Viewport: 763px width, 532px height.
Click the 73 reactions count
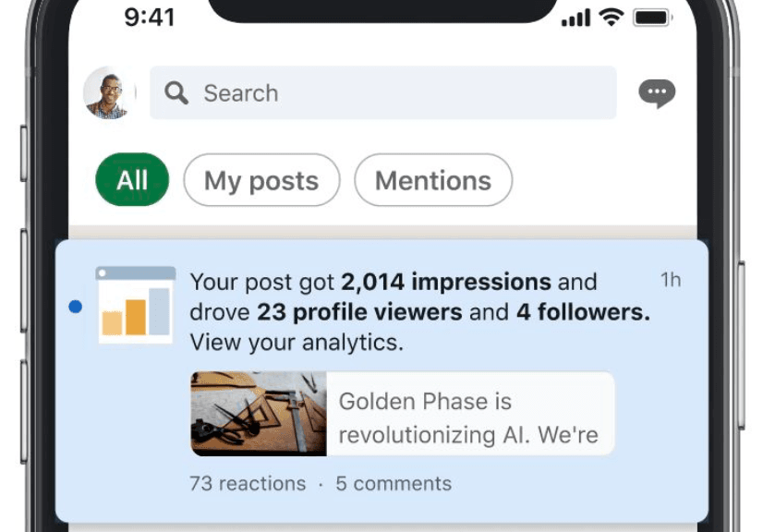pos(248,483)
